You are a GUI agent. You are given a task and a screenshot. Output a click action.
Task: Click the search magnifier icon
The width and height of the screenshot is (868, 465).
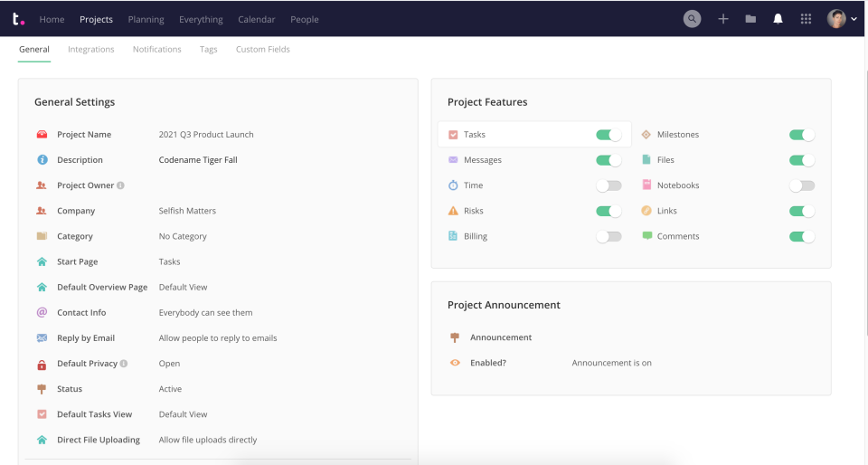pos(692,19)
